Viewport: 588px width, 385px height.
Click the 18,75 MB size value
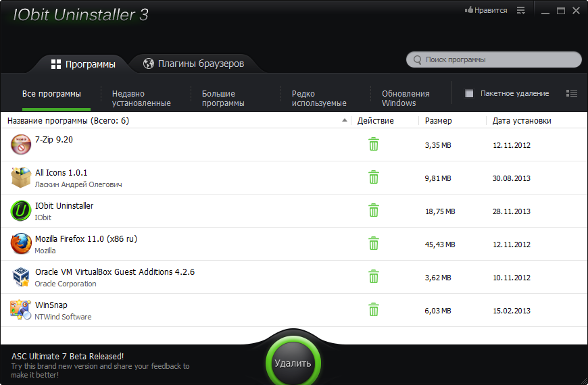pyautogui.click(x=440, y=211)
